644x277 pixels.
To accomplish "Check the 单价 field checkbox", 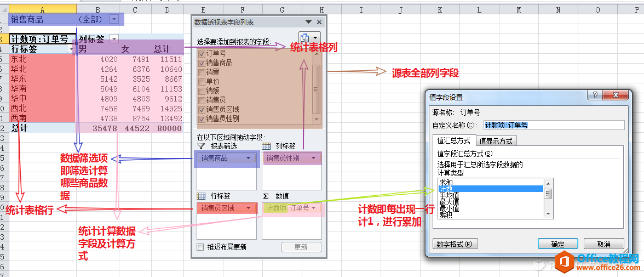I will point(202,82).
